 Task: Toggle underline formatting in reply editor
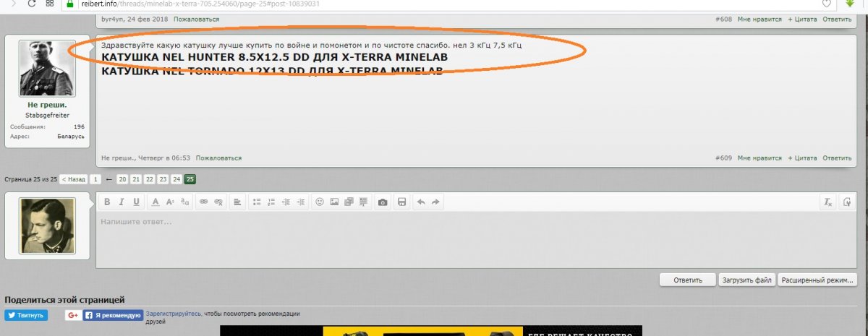[x=136, y=202]
